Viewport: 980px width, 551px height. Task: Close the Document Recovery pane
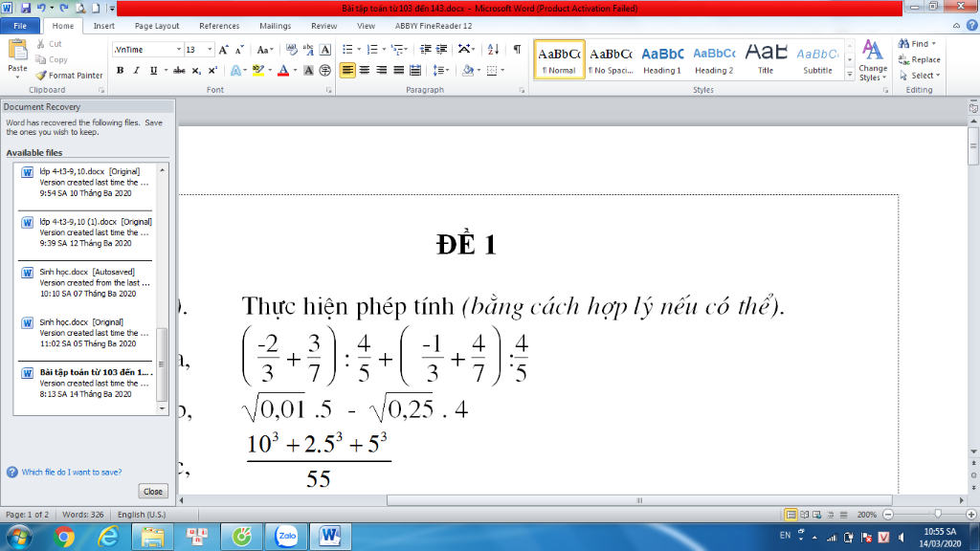pos(152,492)
